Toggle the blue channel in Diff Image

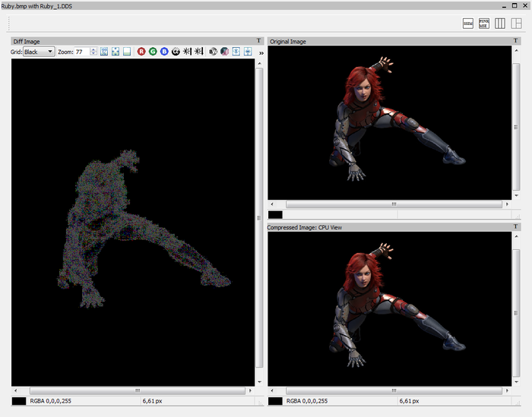164,52
